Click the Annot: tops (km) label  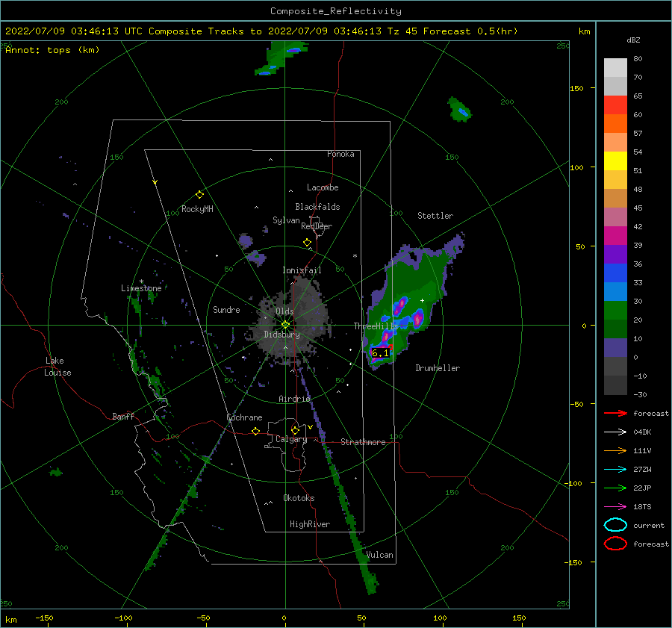(52, 50)
